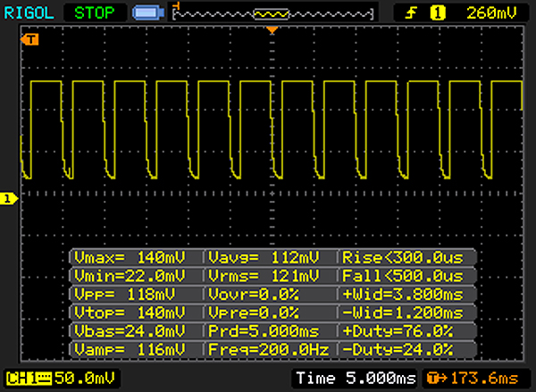Viewport: 536px width, 392px height.
Task: Click the 173.6ms trigger offset value
Action: 484,379
